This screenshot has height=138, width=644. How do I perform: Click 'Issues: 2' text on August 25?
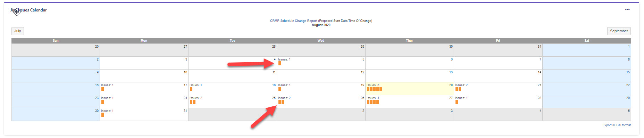(196, 98)
